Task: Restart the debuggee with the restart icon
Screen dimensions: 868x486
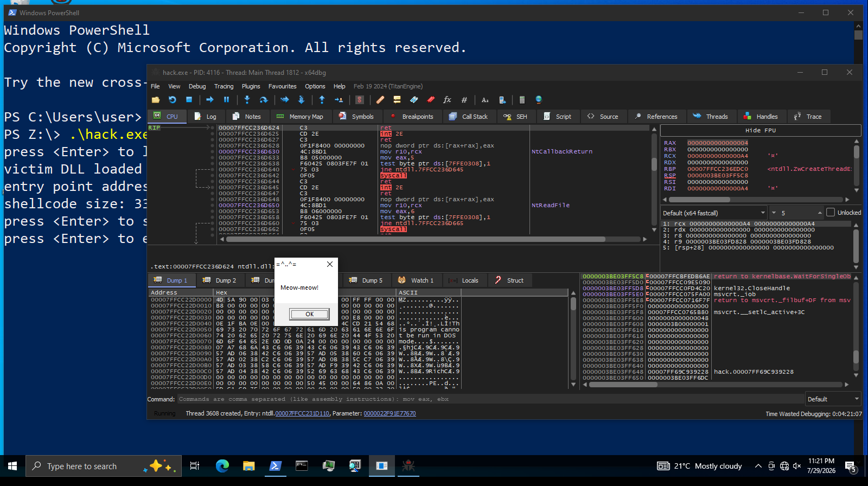Action: tap(173, 100)
